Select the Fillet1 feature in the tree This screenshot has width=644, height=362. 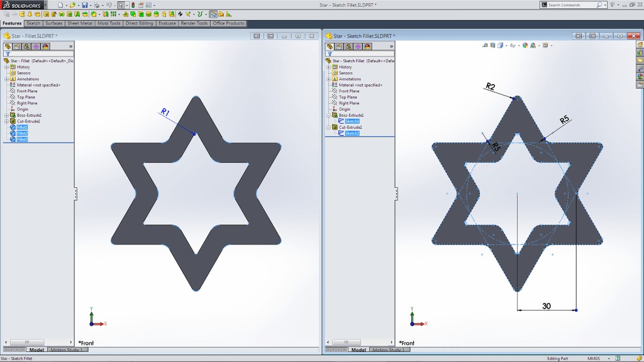23,127
